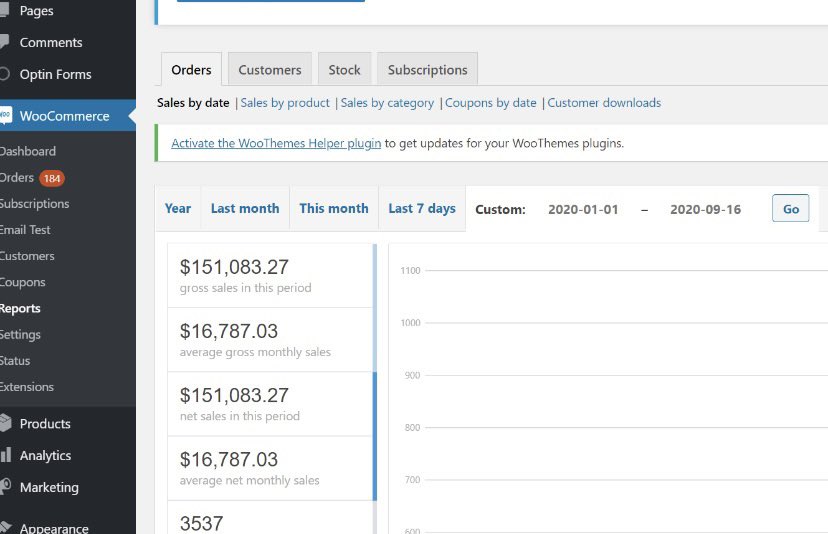
Task: Open Orders submenu link
Action: (17, 177)
